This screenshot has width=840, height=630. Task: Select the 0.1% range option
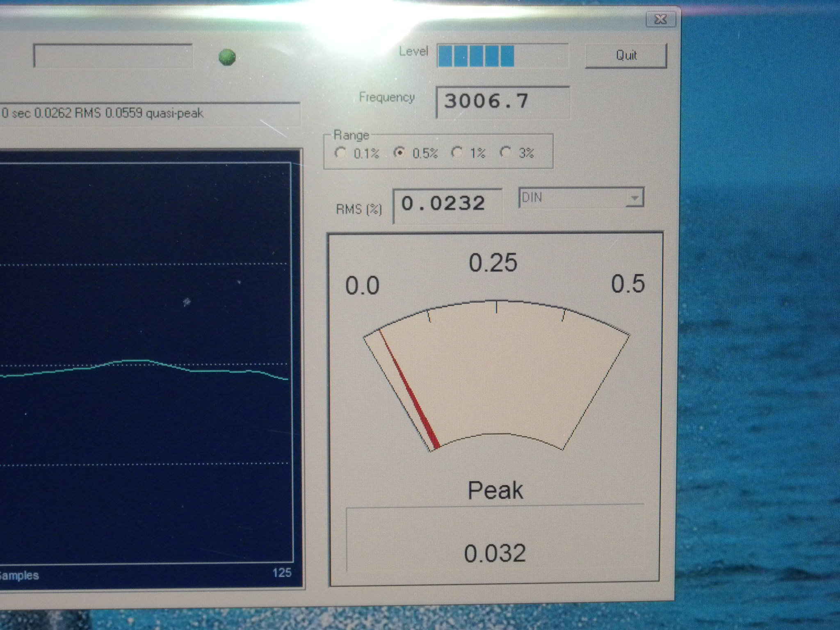tap(340, 153)
